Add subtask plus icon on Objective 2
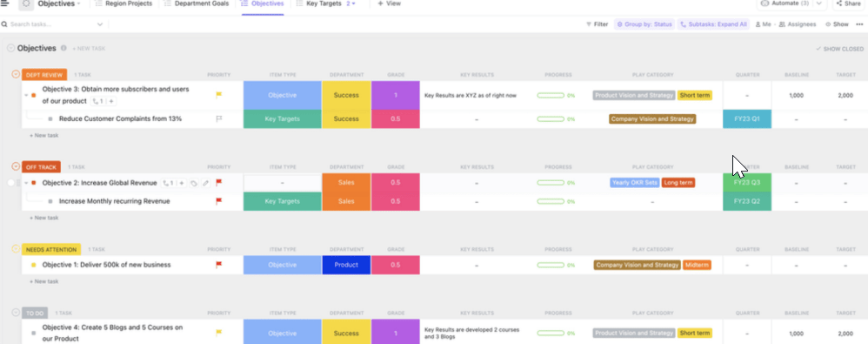This screenshot has width=868, height=344. 182,183
